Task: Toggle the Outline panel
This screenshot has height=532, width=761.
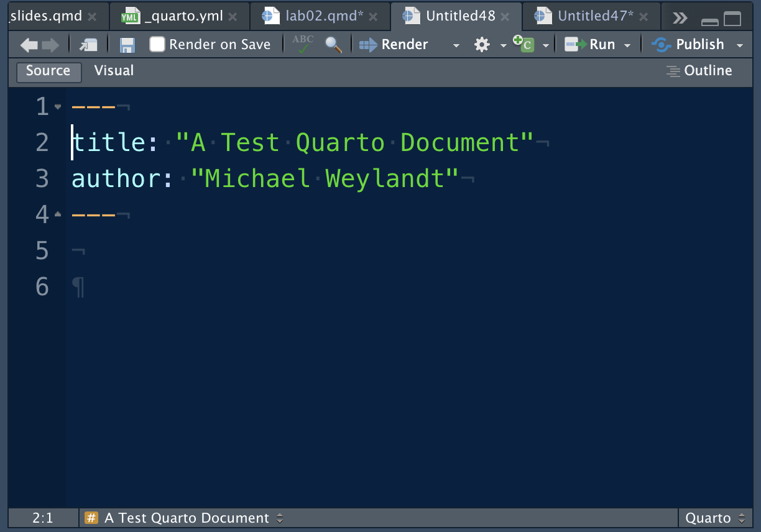Action: coord(699,71)
